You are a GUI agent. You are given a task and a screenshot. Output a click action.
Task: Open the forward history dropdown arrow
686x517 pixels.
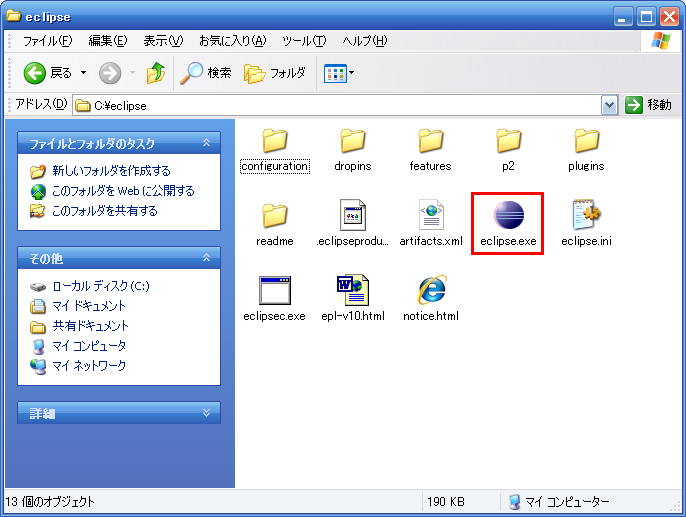coord(132,73)
